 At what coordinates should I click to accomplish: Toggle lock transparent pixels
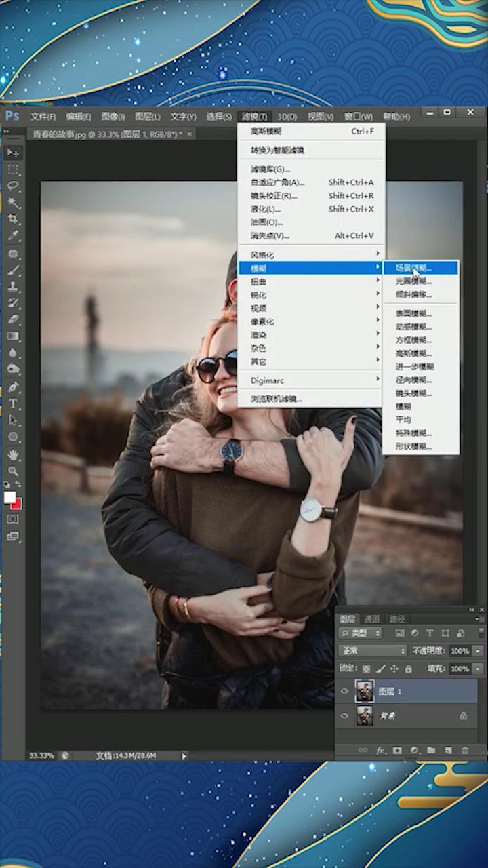click(x=367, y=669)
